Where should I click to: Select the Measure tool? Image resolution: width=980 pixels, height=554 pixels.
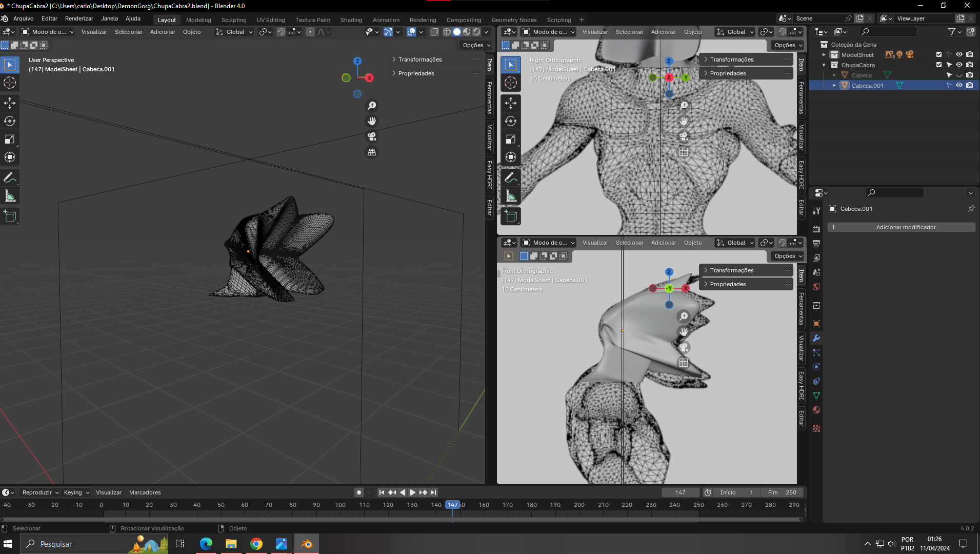tap(10, 196)
